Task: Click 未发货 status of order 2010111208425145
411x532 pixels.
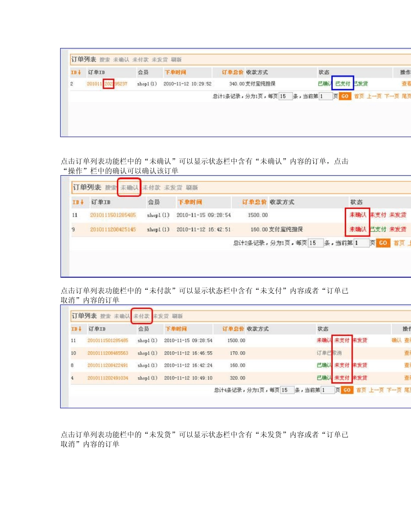Action: coord(398,229)
